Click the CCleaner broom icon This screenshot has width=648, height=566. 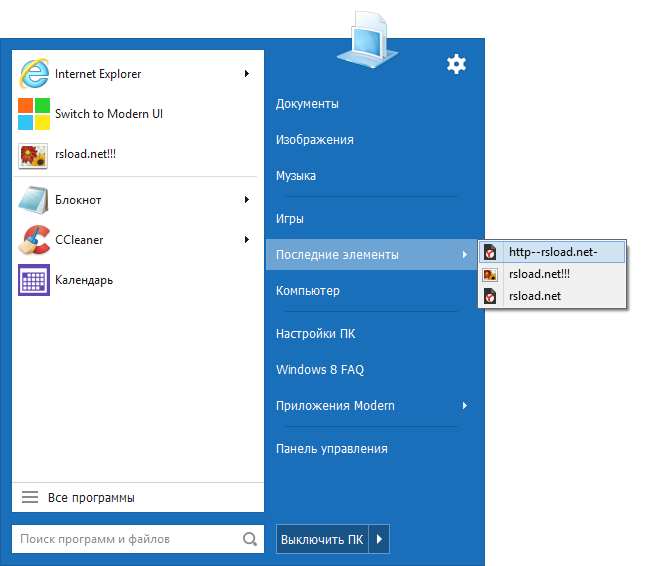coord(34,240)
